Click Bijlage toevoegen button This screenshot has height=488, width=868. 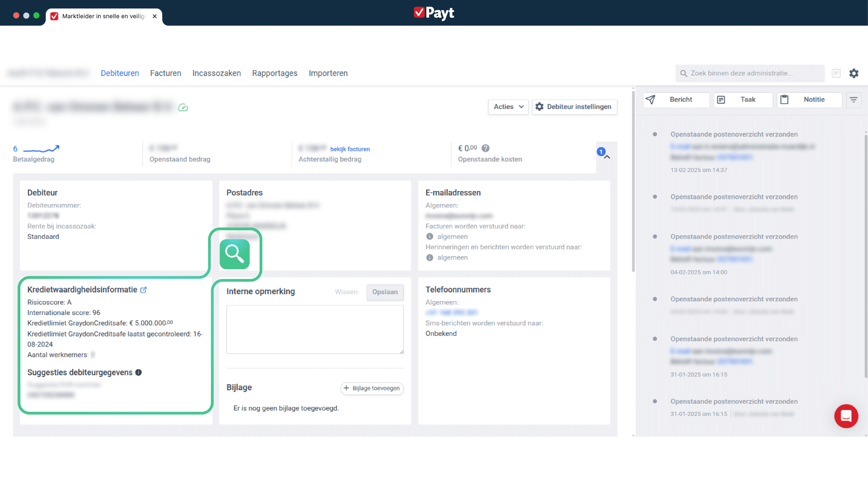click(x=372, y=388)
